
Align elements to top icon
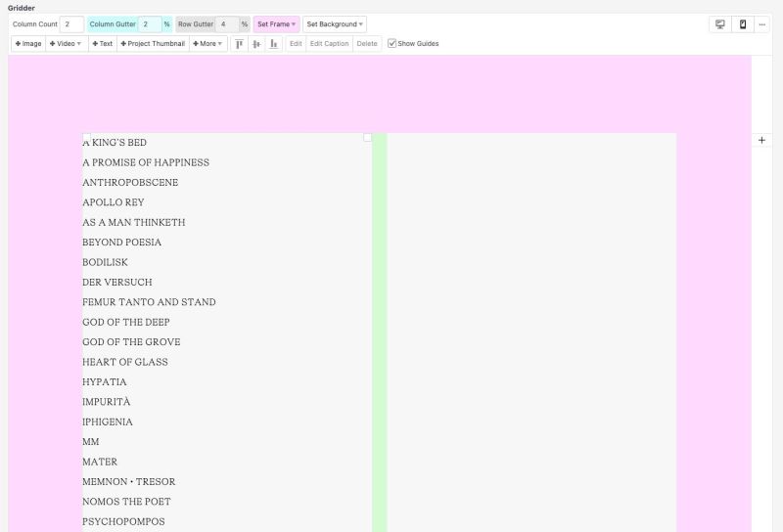pyautogui.click(x=239, y=44)
